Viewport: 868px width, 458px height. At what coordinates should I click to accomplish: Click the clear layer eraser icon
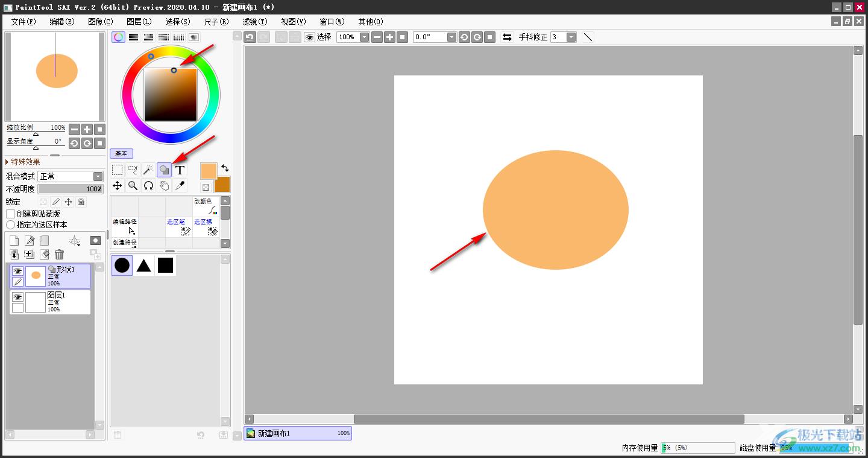click(45, 255)
